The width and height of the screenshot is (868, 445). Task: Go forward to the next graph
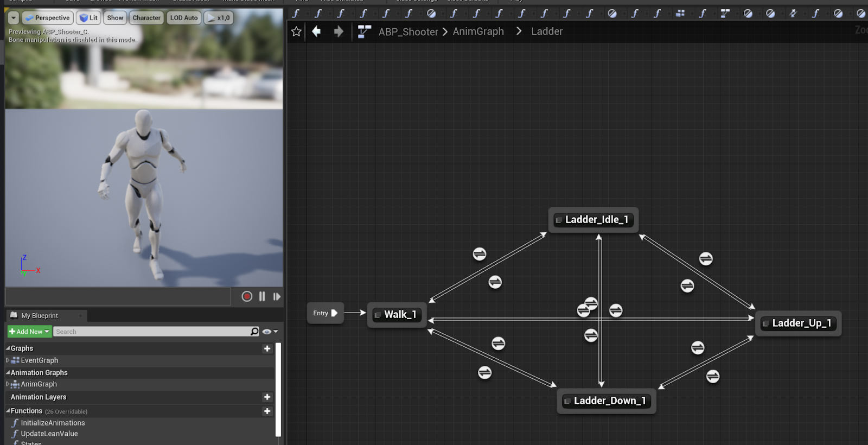click(339, 31)
